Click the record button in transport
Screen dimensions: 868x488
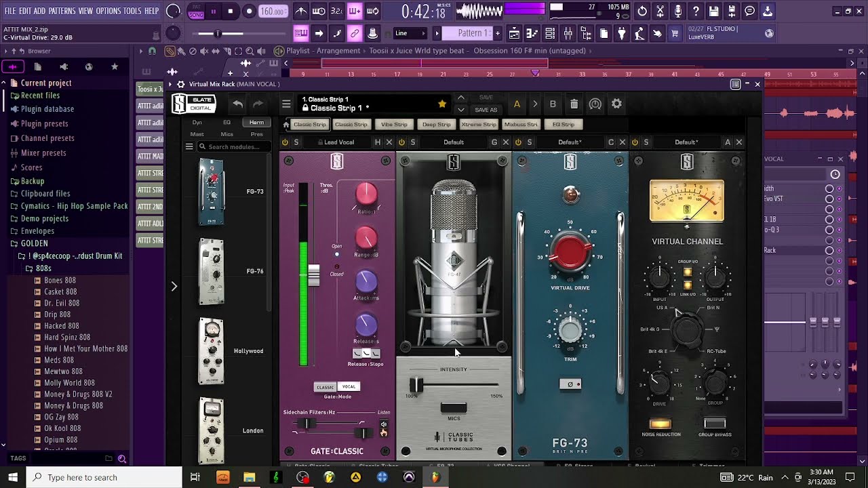tap(249, 12)
